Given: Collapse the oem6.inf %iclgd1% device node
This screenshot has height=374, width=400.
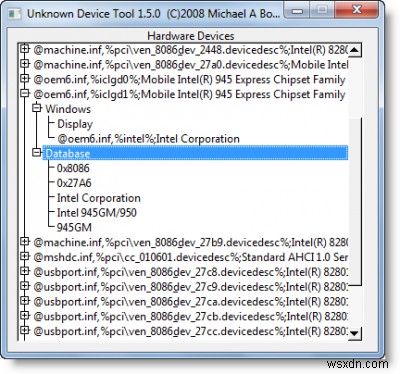Looking at the screenshot, I should [24, 94].
